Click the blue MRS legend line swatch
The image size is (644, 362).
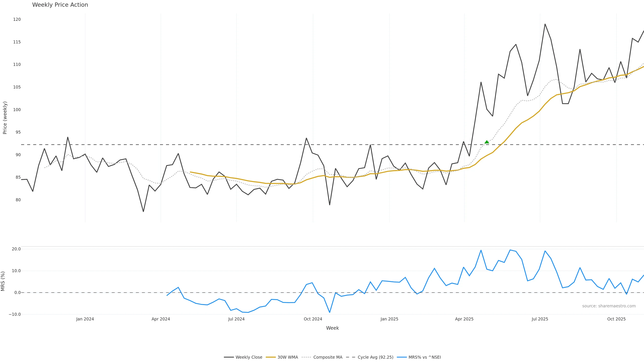click(x=402, y=357)
